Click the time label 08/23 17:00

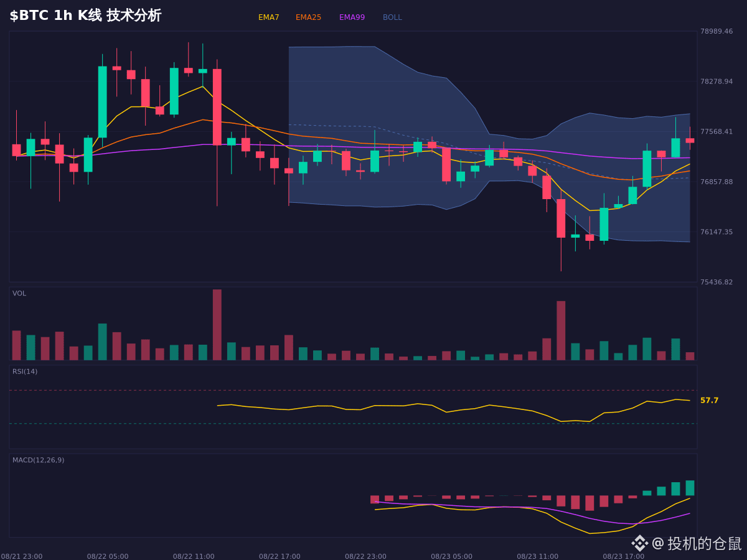tap(623, 556)
